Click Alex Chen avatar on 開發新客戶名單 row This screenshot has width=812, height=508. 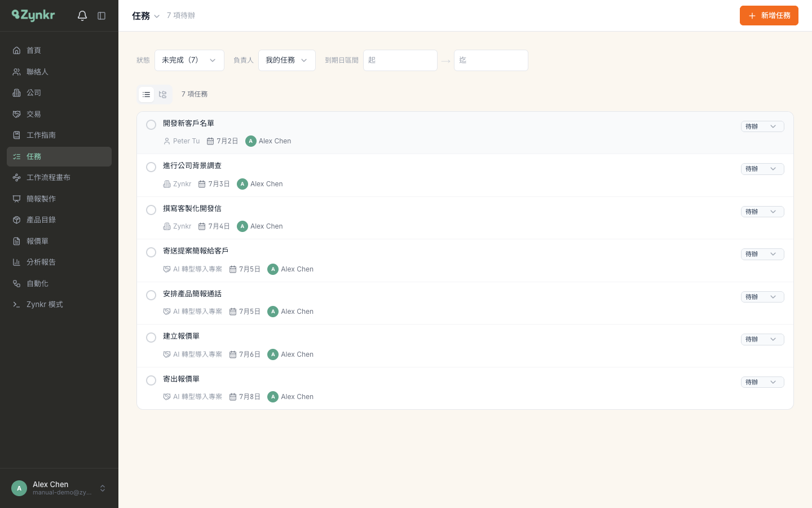tap(251, 141)
